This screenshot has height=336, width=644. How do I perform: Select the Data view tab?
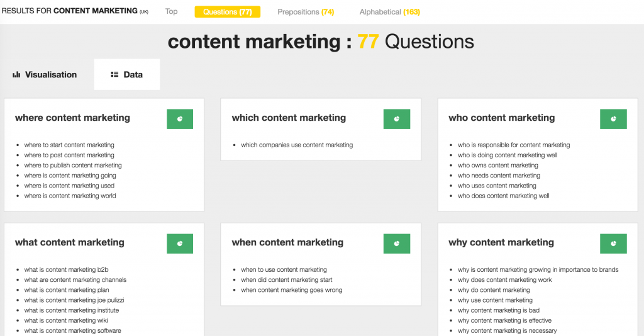point(127,74)
